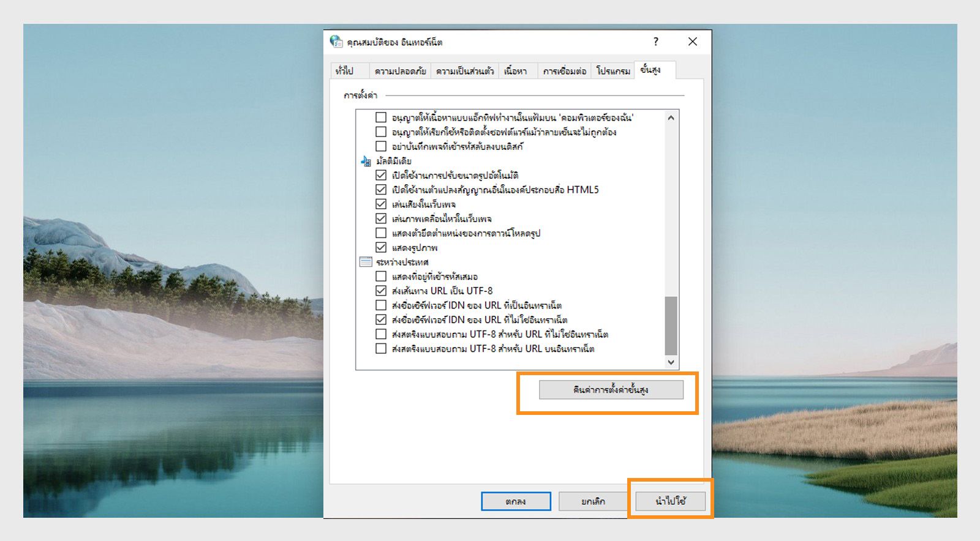The image size is (980, 541).
Task: Uncheck เปิดใช้งานการปรับขนาดรูปอัตโนมัติ
Action: [381, 175]
